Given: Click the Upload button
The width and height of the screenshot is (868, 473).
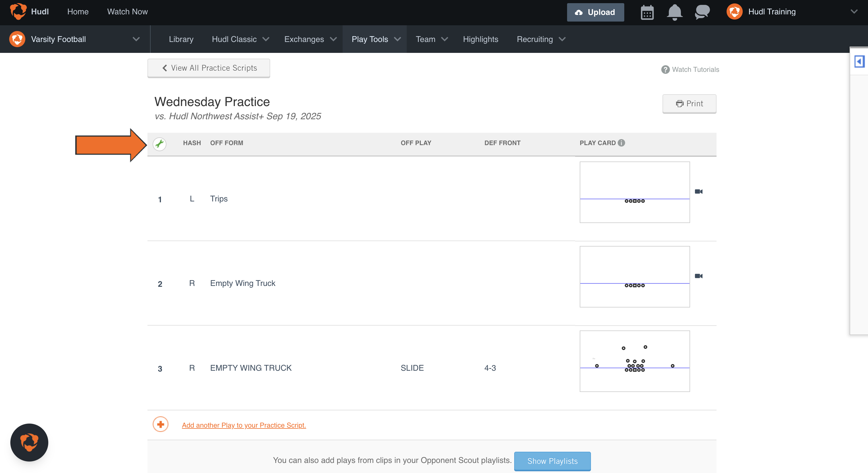Looking at the screenshot, I should (596, 12).
